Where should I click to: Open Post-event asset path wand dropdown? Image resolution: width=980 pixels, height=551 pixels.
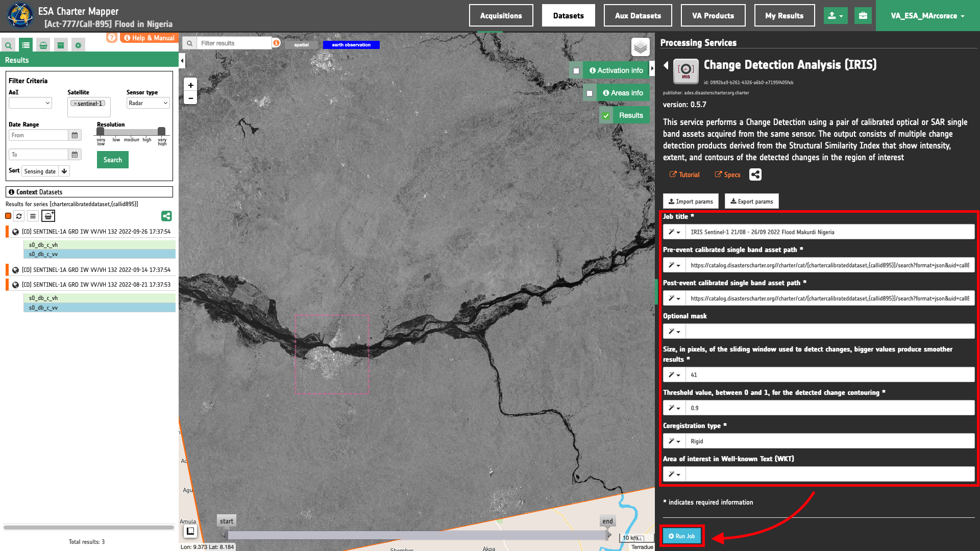(x=674, y=298)
